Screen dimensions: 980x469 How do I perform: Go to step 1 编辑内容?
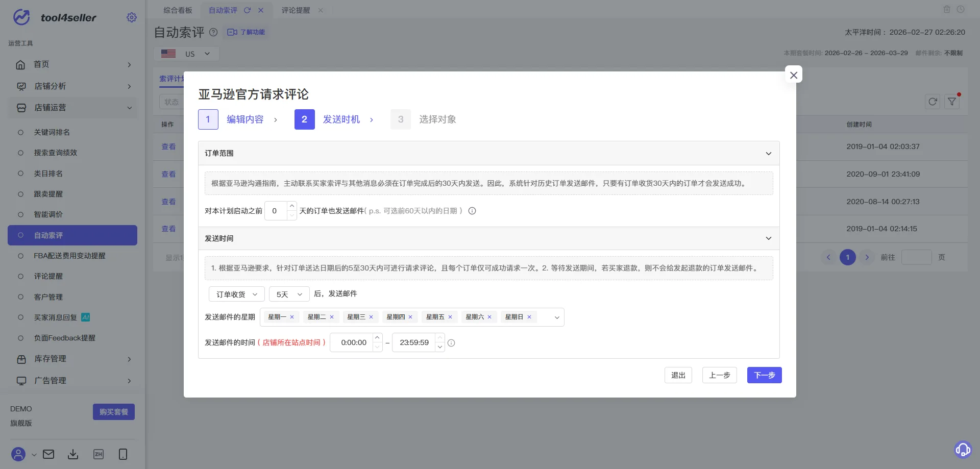point(231,119)
